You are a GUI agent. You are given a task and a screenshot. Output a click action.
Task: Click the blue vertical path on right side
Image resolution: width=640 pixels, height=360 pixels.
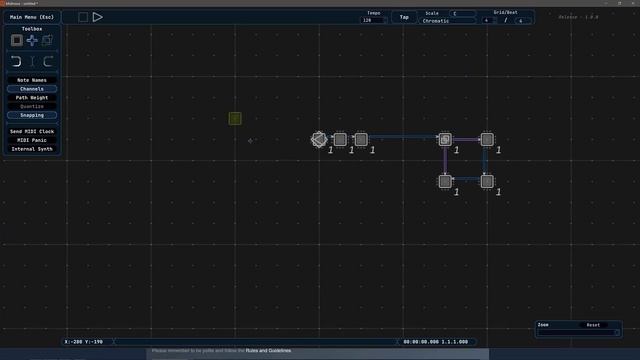pyautogui.click(x=485, y=160)
